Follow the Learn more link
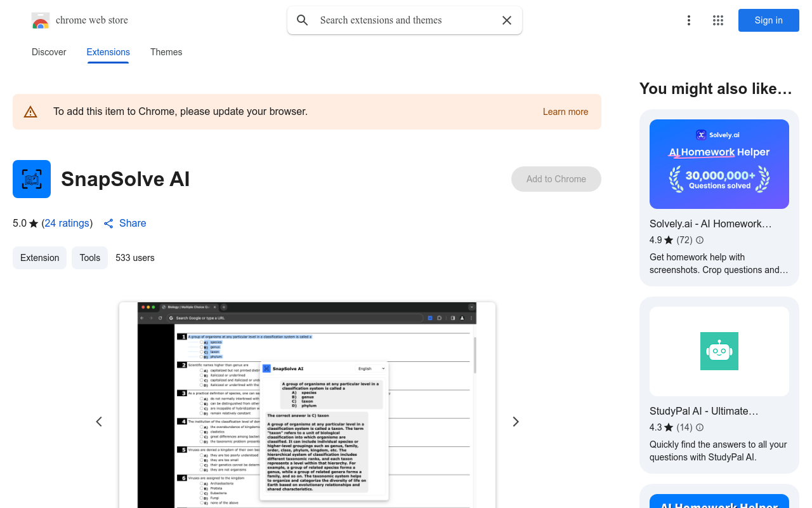812x508 pixels. [x=565, y=112]
